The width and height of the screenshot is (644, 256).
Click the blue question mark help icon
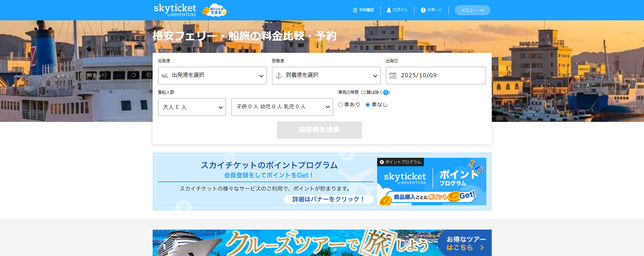(386, 92)
